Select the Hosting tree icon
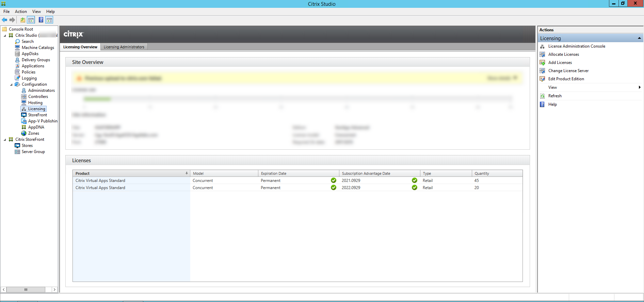The image size is (644, 302). click(x=24, y=103)
